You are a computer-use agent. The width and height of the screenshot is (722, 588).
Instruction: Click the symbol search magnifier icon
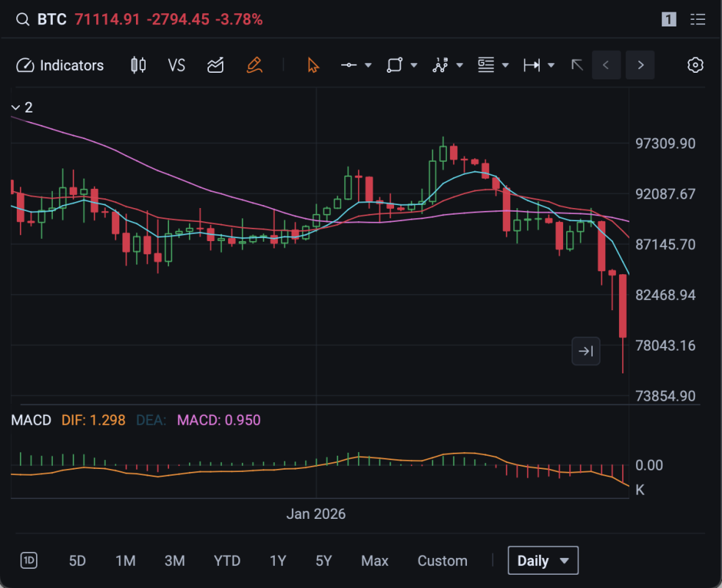click(x=23, y=20)
